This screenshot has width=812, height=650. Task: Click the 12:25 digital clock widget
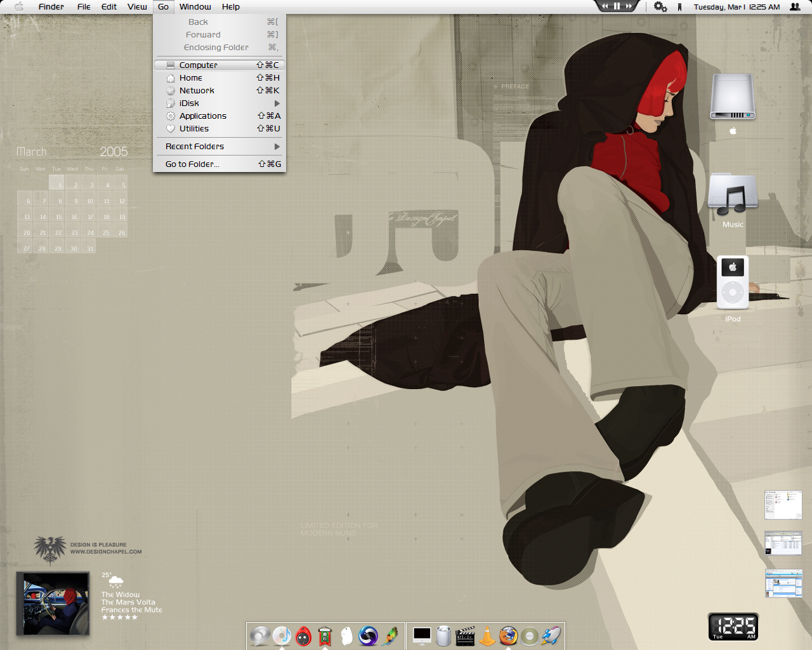click(733, 627)
